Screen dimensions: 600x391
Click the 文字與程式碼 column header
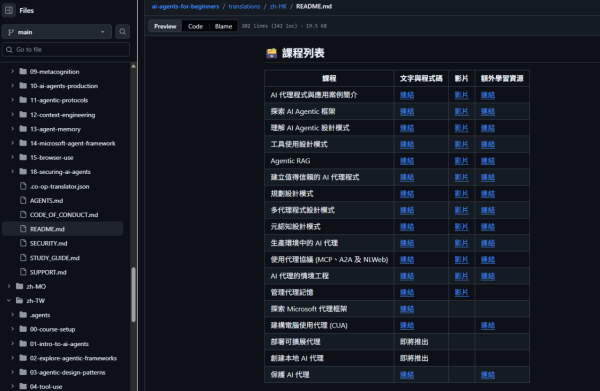pos(421,78)
